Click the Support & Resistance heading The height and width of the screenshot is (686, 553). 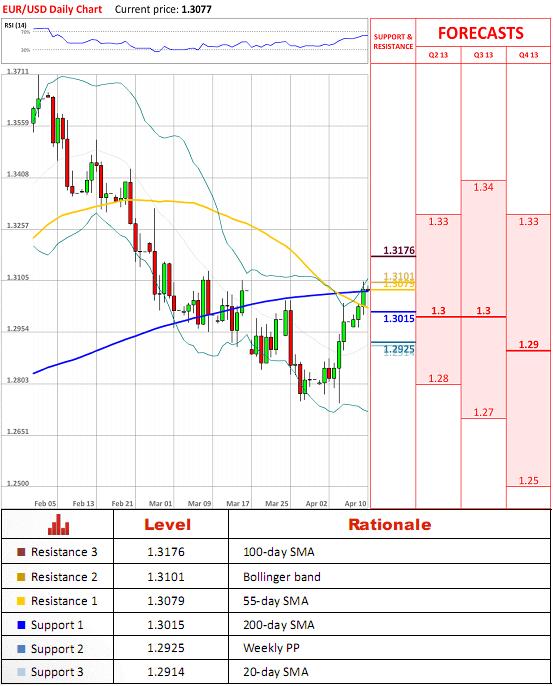pyautogui.click(x=393, y=42)
